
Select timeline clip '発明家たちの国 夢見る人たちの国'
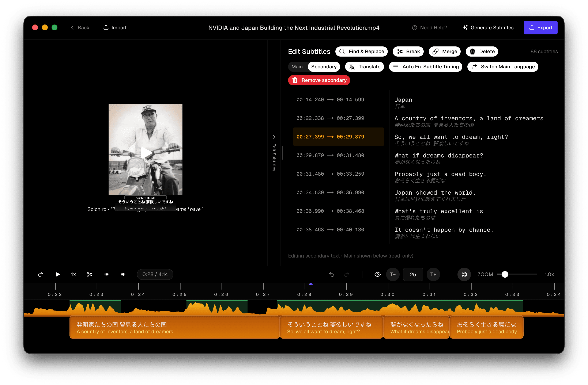174,327
